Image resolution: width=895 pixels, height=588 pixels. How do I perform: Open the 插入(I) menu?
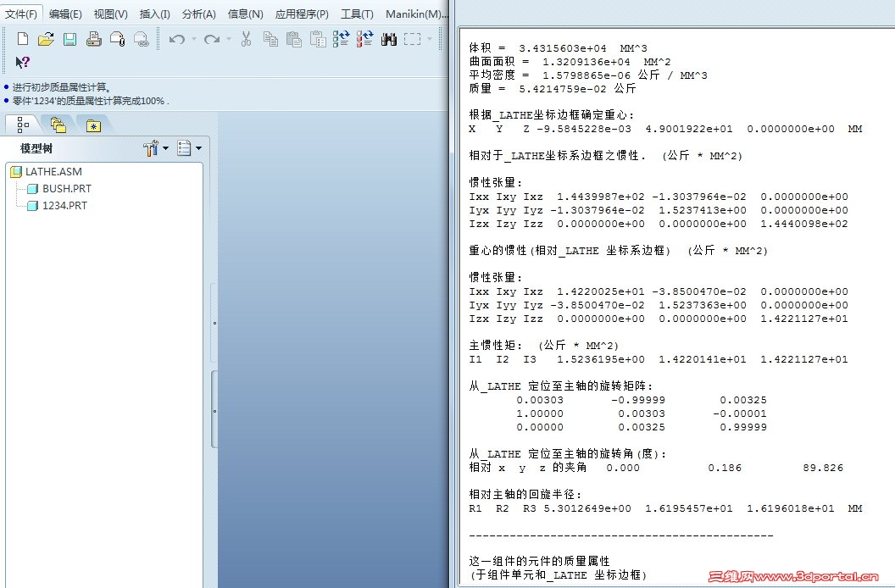[x=155, y=14]
